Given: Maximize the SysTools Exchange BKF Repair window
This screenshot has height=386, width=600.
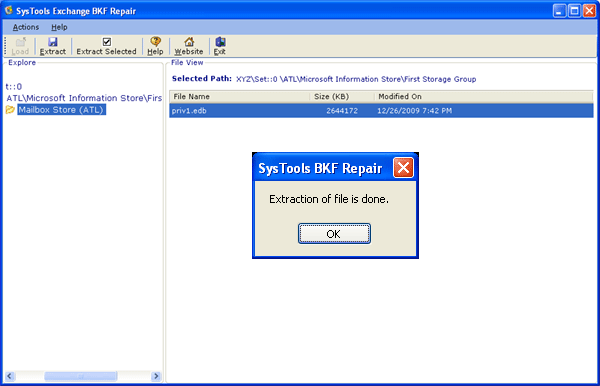Looking at the screenshot, I should point(574,11).
